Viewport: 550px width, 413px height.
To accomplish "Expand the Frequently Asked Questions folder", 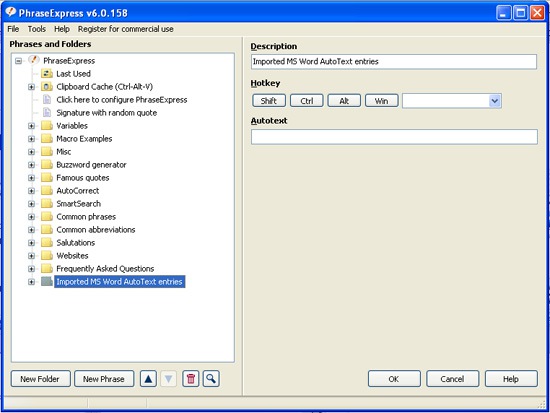I will tap(31, 269).
